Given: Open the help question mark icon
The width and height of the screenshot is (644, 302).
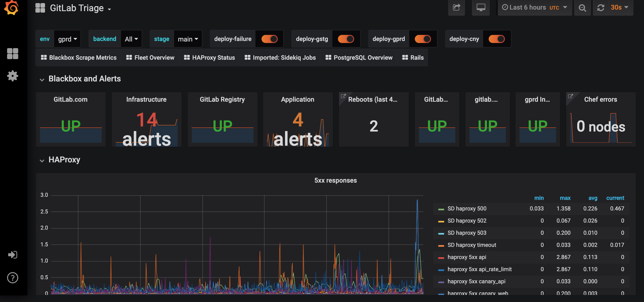Looking at the screenshot, I should 12,278.
